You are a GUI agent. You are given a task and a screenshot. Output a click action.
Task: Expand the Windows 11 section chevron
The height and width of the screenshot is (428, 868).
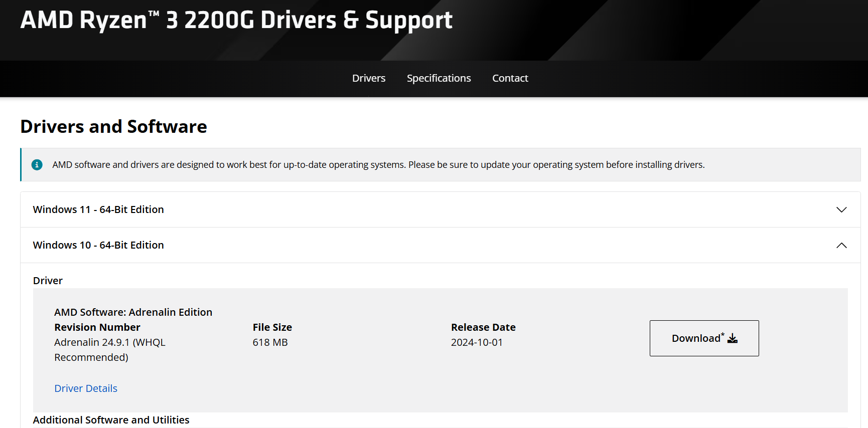tap(841, 209)
